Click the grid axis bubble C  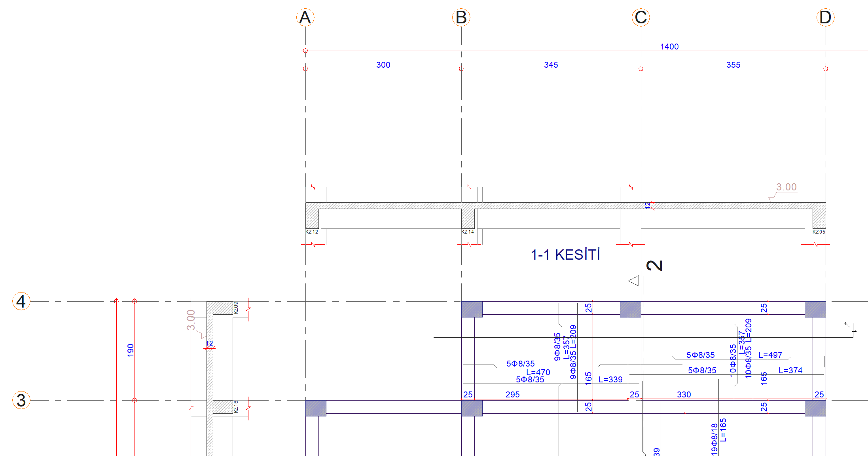(641, 17)
